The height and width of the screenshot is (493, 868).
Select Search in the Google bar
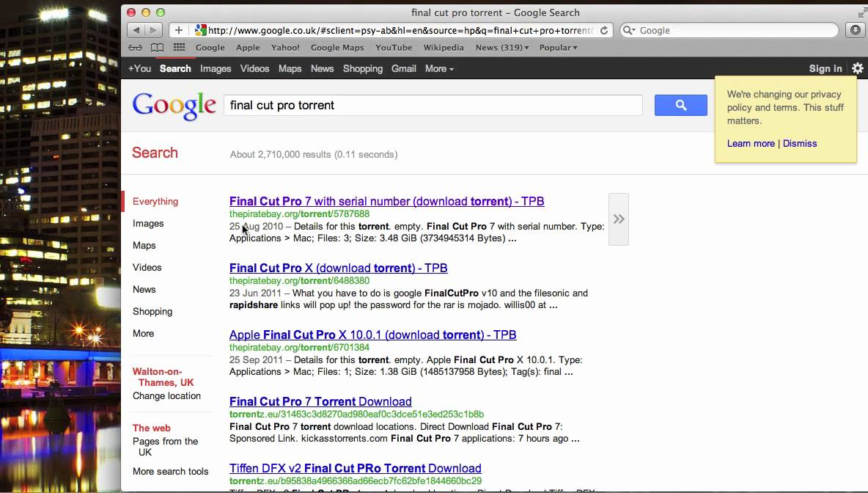[x=175, y=69]
